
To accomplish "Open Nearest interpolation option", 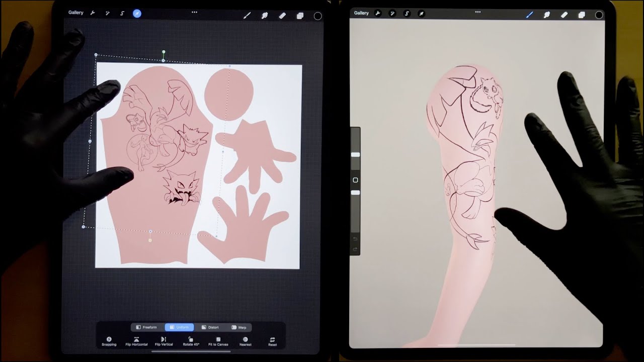I will [245, 341].
